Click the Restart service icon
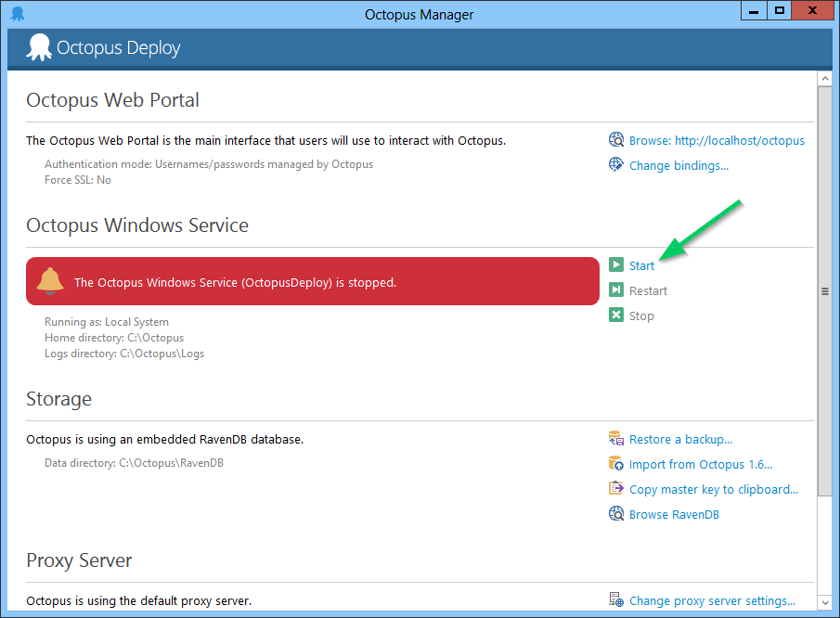Viewport: 840px width, 618px height. coord(616,290)
